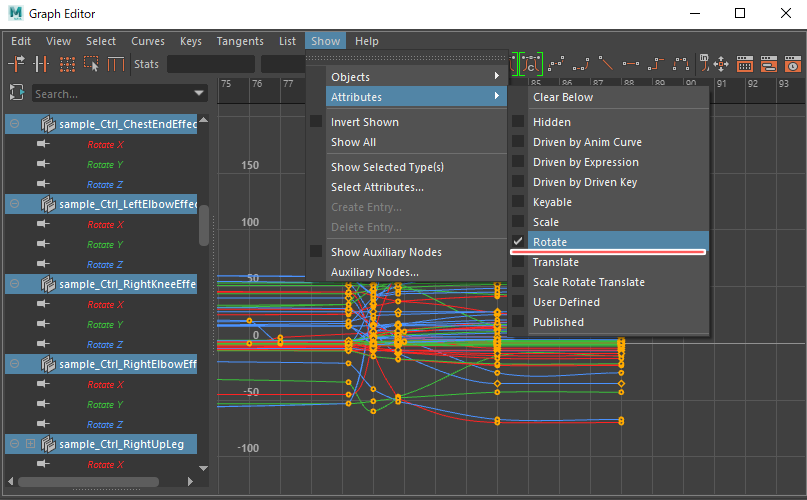Enable the Translate attribute checkbox

pyautogui.click(x=518, y=262)
